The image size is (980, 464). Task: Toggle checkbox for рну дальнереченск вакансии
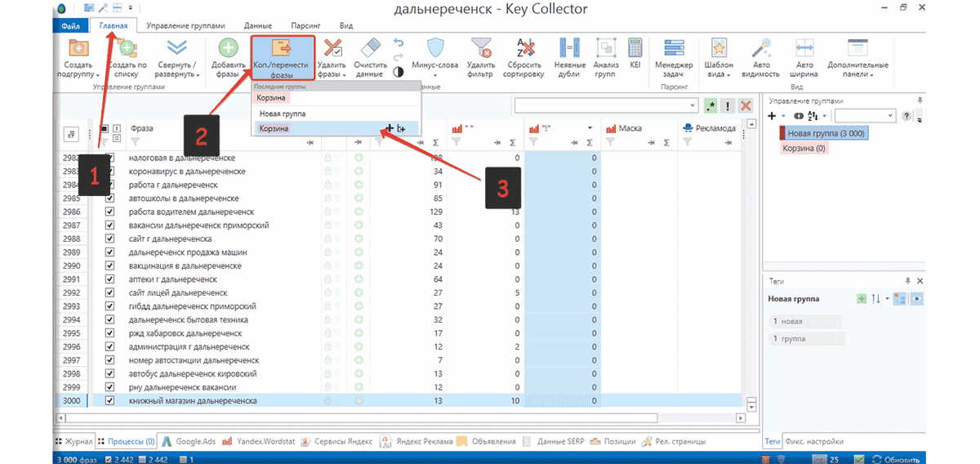pos(109,387)
